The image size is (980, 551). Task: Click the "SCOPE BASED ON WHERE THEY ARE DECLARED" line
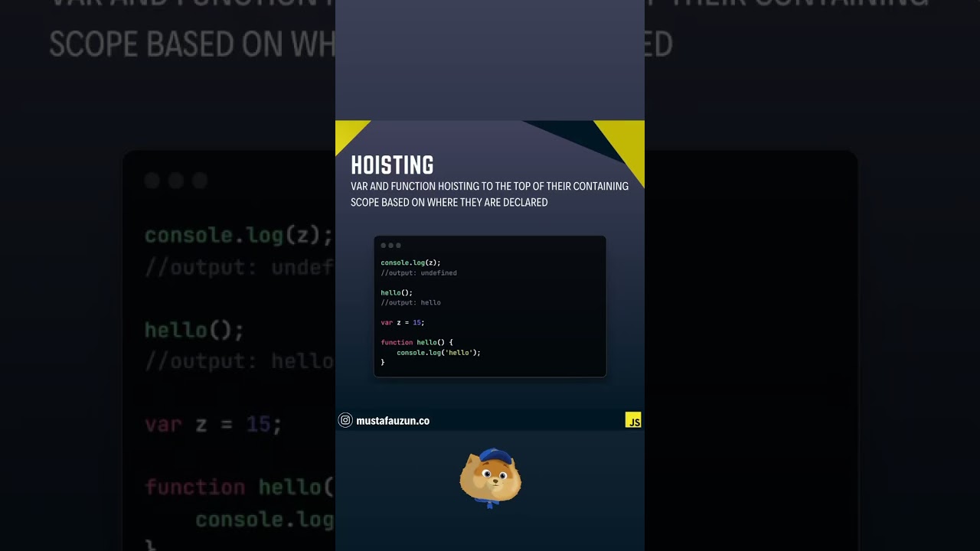click(449, 203)
